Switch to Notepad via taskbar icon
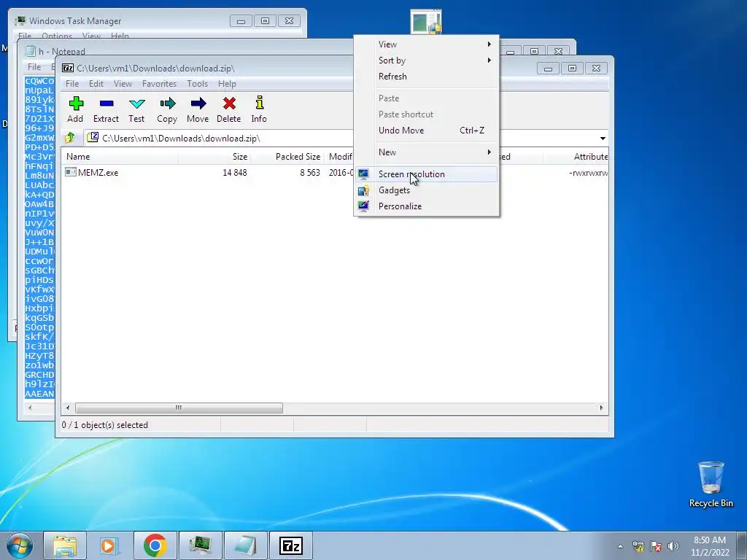 point(245,545)
